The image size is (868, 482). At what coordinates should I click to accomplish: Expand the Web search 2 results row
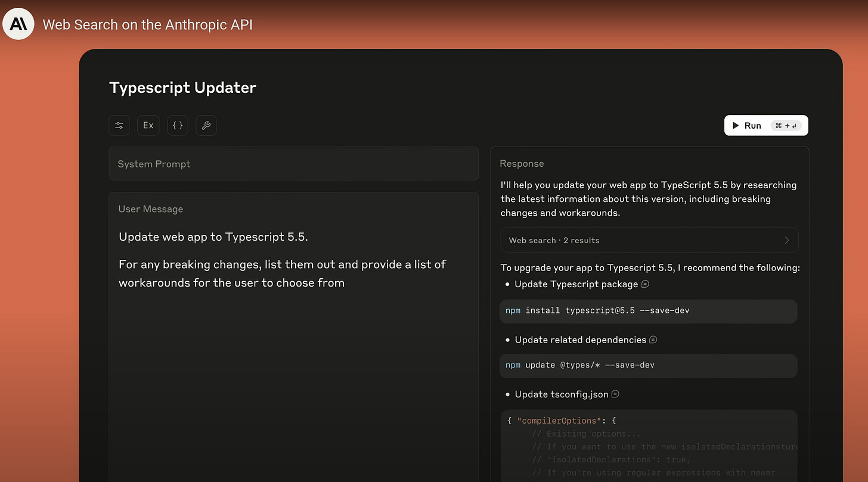649,240
